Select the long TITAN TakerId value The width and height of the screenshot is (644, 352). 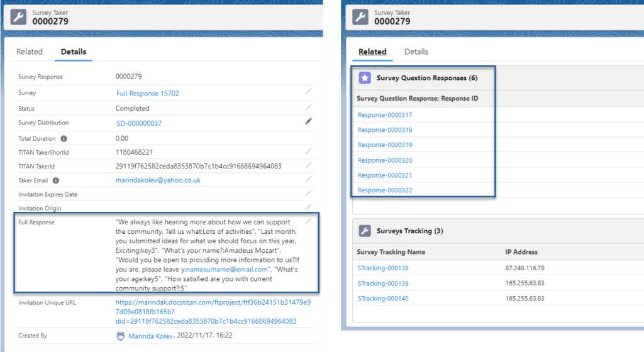(x=198, y=166)
